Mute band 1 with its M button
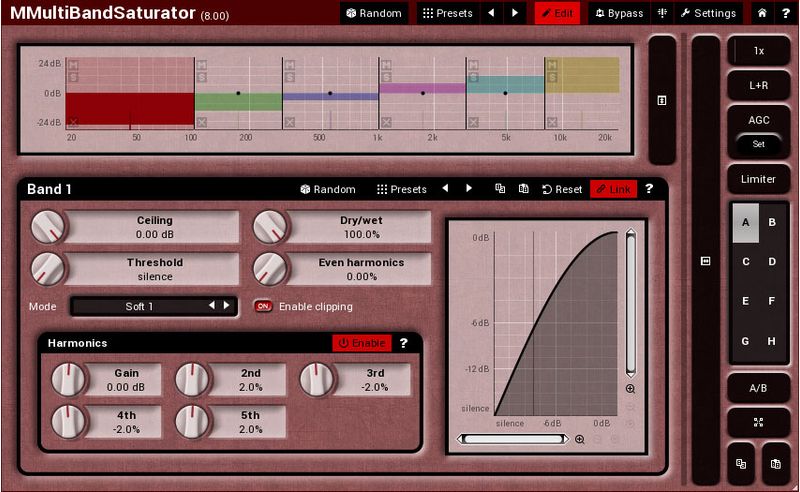This screenshot has width=800, height=492. 73,65
